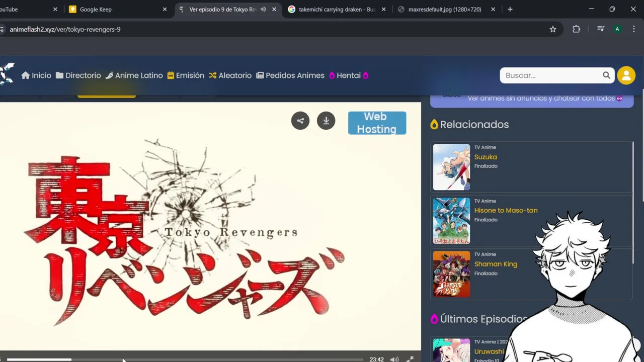Open the Suzuka anime link
Viewport: 644px width, 362px height.
tap(486, 157)
